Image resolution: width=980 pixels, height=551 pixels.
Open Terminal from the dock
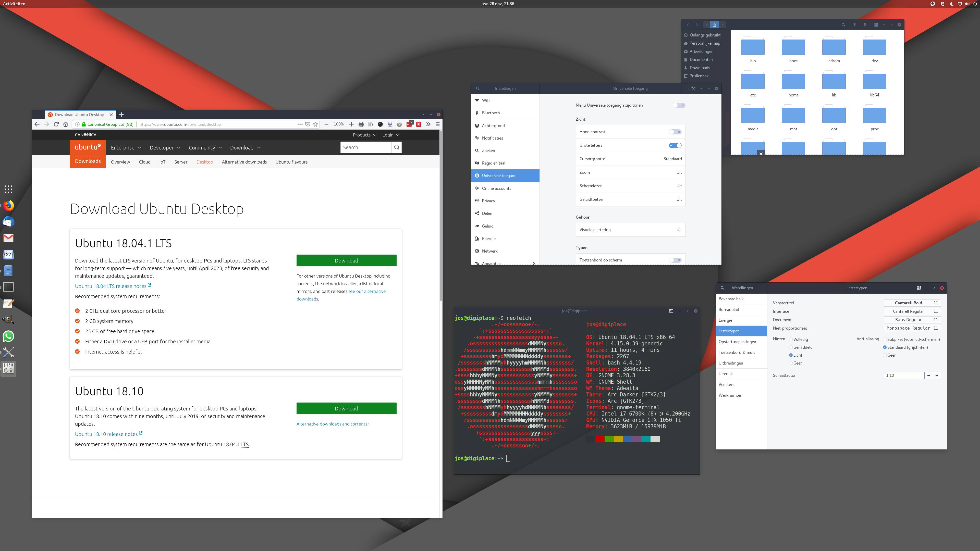coord(8,287)
